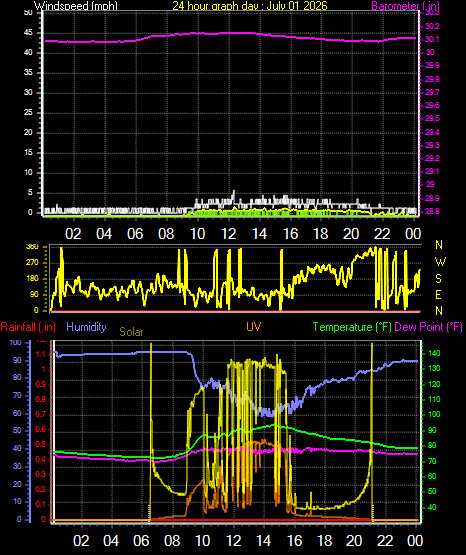Click the '70' humidity axis value
Image resolution: width=466 pixels, height=555 pixels.
pos(17,395)
